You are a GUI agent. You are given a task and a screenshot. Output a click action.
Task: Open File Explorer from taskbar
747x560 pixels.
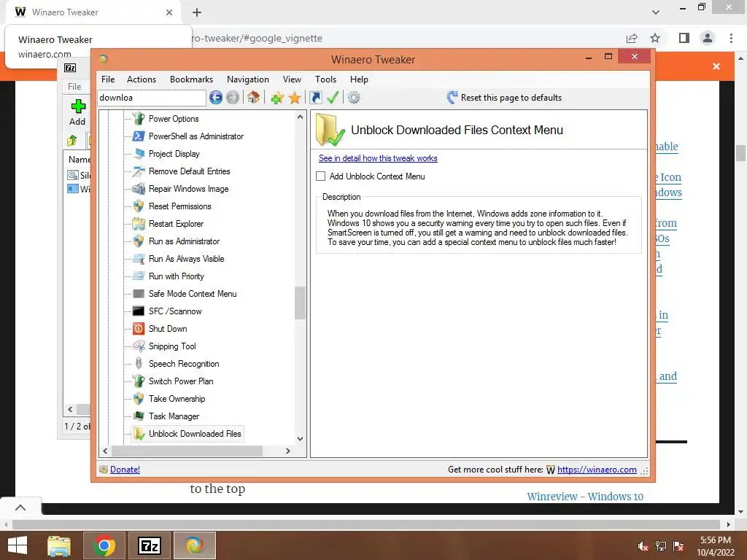[x=59, y=545]
